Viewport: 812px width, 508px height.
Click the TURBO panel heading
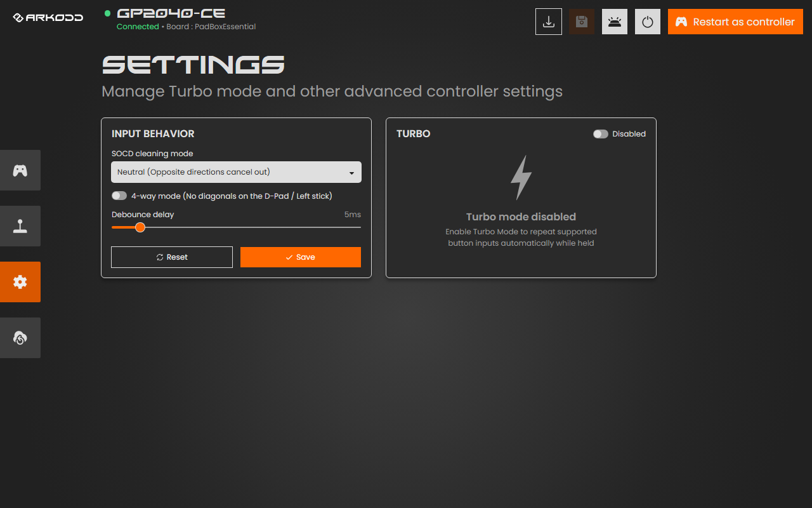pos(414,134)
